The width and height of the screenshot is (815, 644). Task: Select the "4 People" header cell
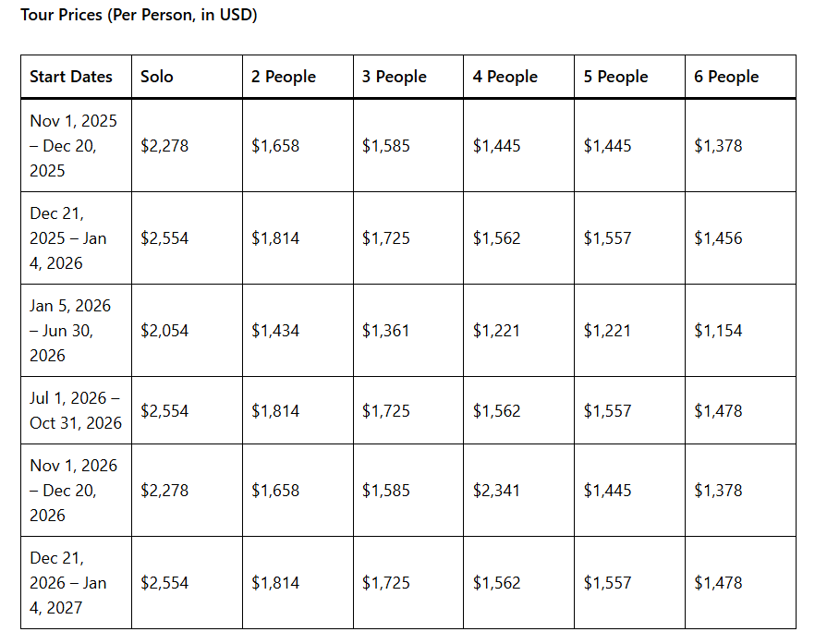pos(505,77)
